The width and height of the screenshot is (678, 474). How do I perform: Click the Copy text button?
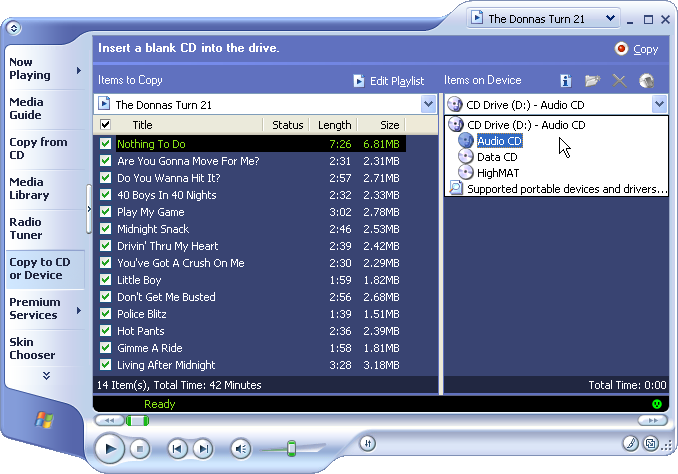(646, 49)
